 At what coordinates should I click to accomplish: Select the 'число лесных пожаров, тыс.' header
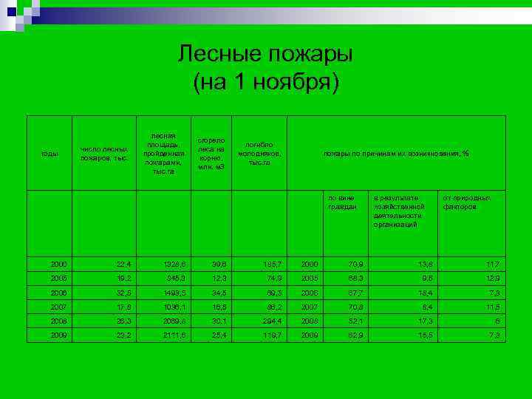pos(104,154)
